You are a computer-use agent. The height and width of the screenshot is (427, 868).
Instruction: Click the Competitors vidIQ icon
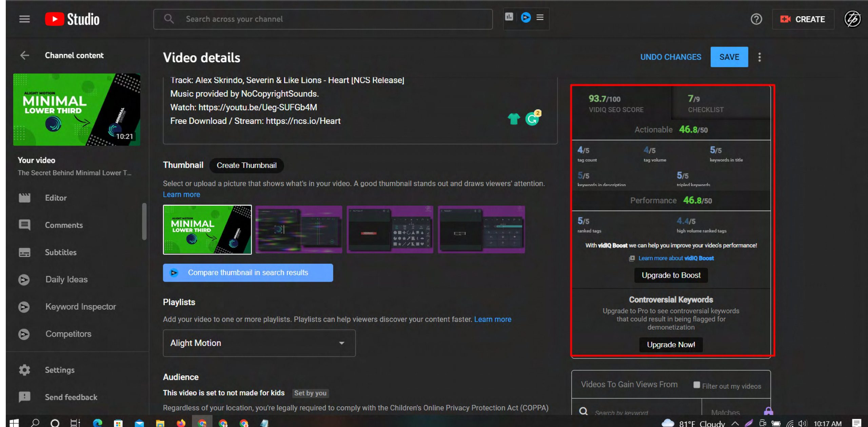click(24, 334)
